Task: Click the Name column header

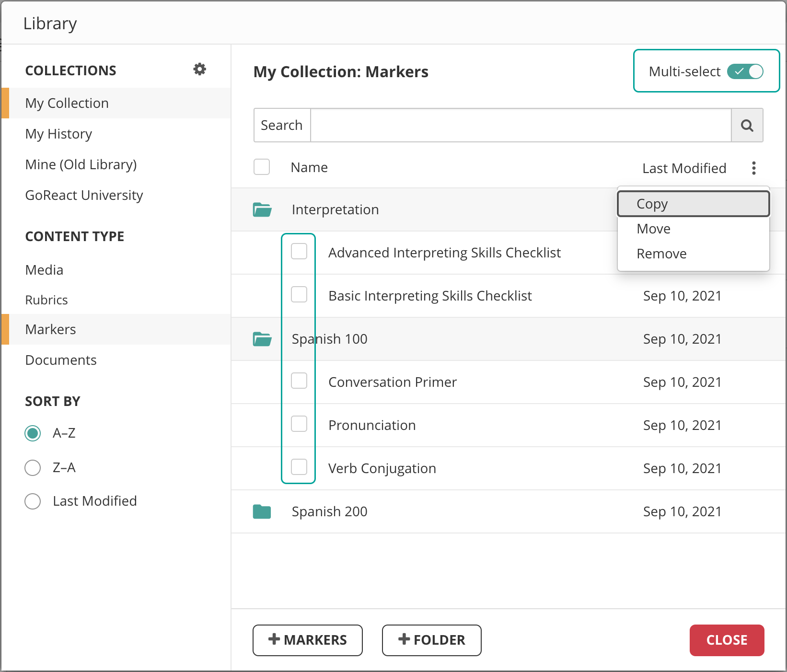Action: pos(309,167)
